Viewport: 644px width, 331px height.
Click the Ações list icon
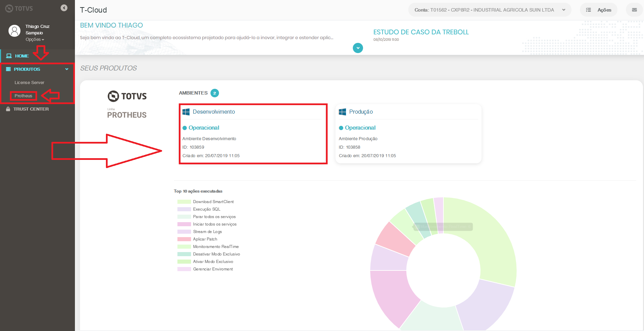click(588, 10)
